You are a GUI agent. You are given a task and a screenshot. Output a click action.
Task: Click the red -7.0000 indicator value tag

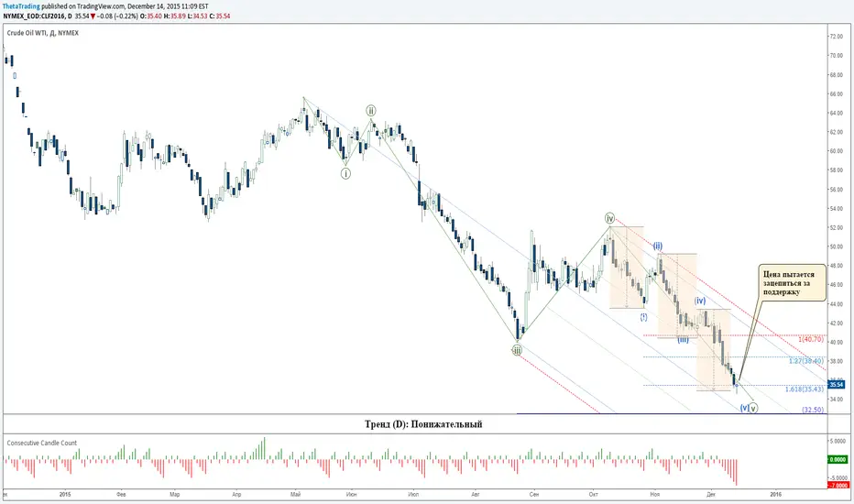(x=838, y=485)
